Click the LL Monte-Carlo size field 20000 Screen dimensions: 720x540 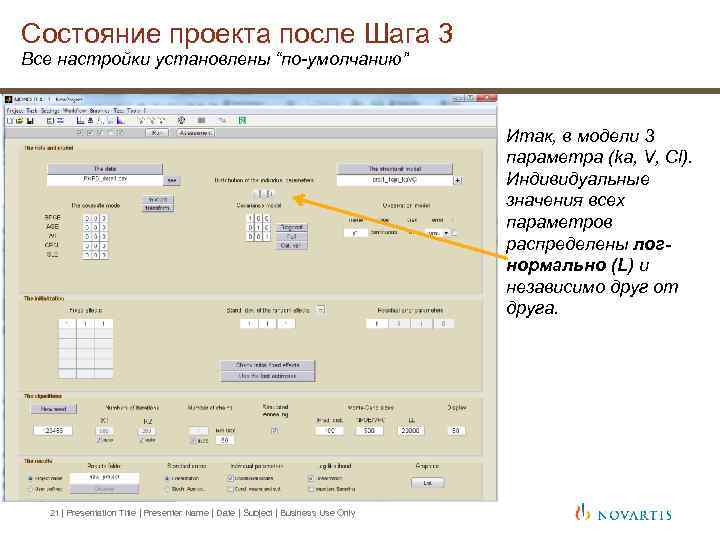411,431
